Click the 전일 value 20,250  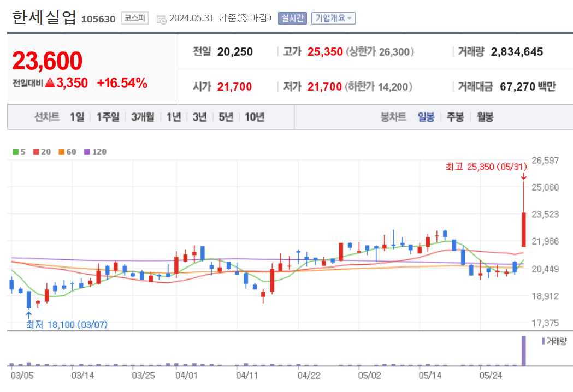235,52
